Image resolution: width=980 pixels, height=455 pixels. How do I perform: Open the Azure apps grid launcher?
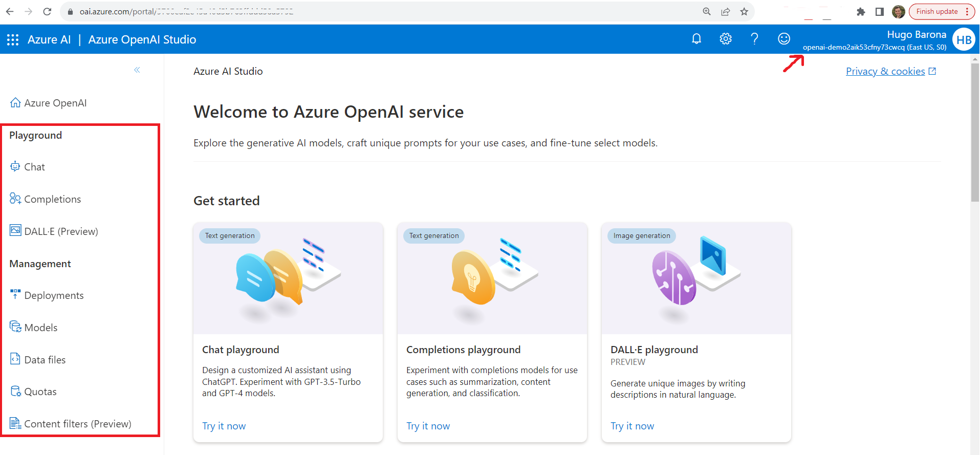coord(13,39)
